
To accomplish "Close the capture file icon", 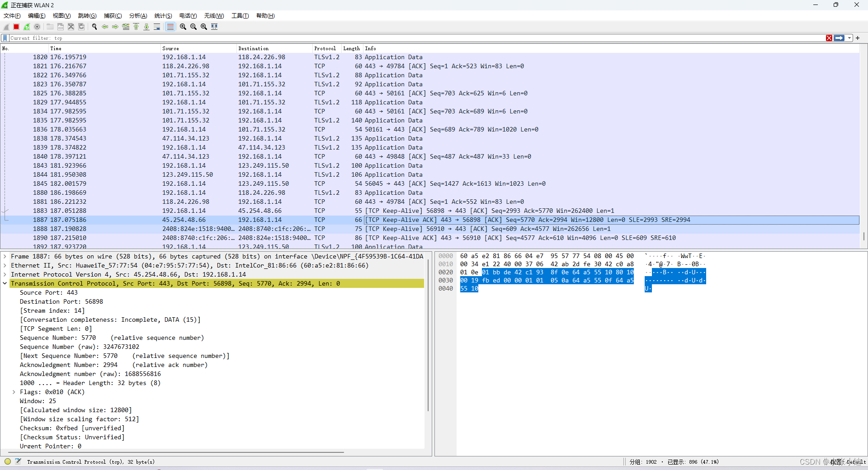I will (71, 27).
